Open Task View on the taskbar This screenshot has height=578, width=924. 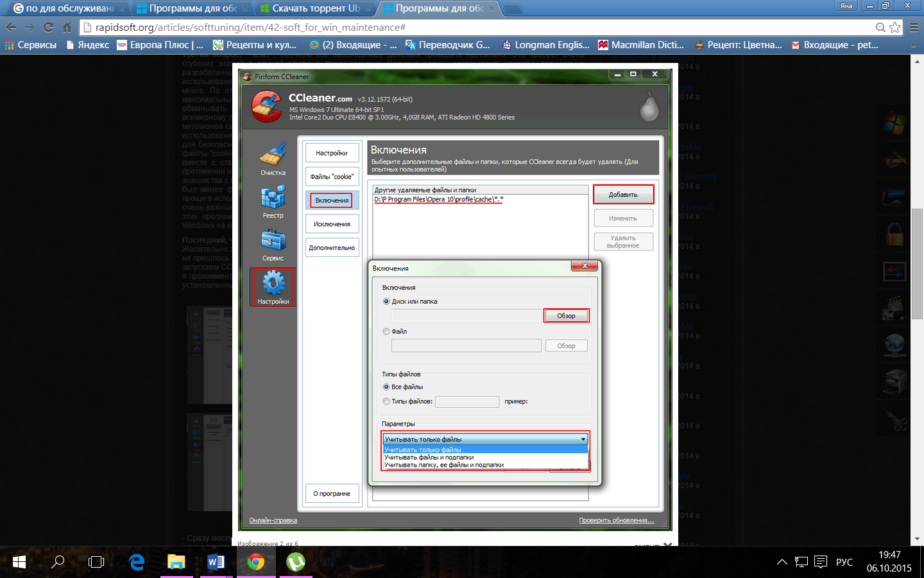(x=96, y=562)
